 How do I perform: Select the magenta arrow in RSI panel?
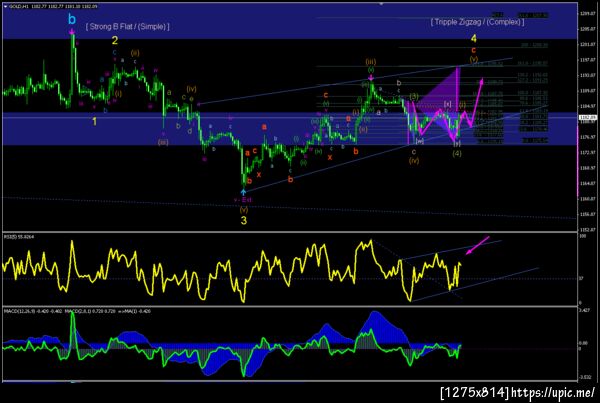477,245
